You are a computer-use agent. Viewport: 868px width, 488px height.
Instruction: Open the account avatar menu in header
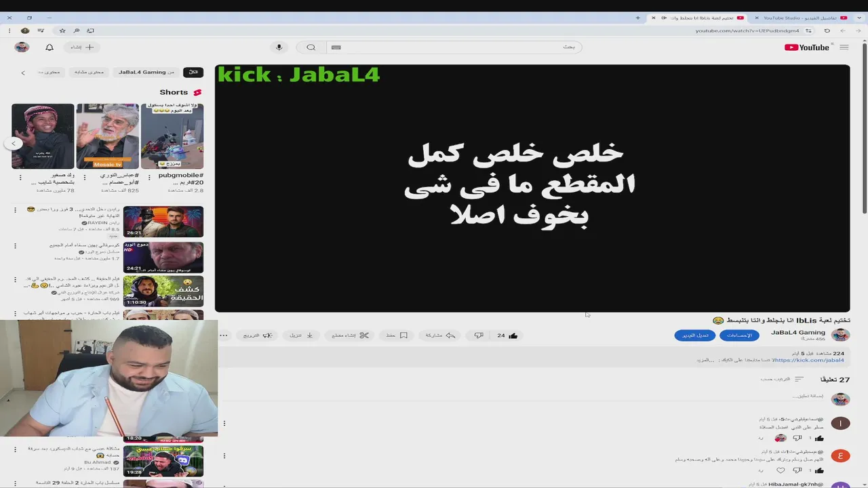(x=22, y=47)
